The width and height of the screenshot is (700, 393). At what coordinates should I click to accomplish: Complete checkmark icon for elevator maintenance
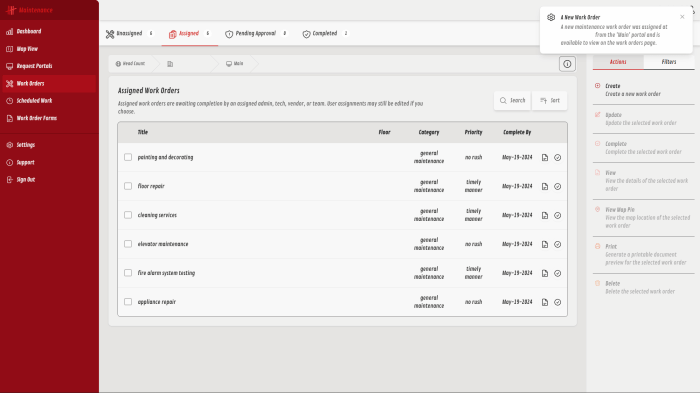pos(558,244)
